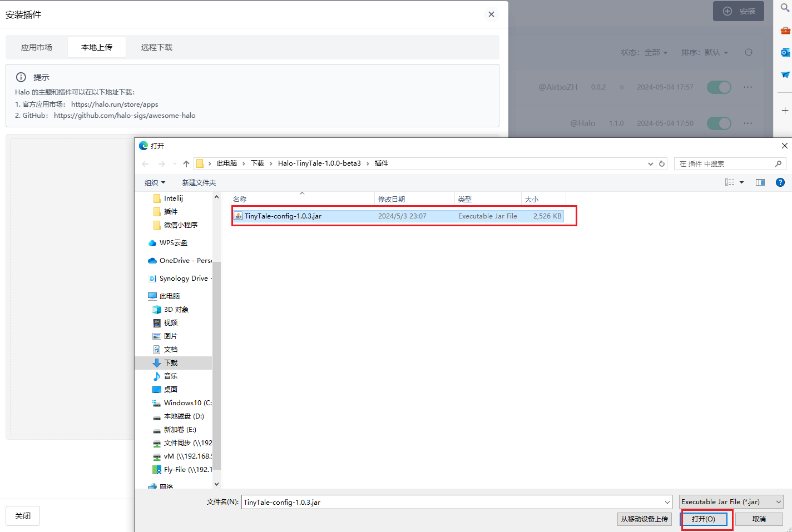Open more options for Halo plugin

pyautogui.click(x=748, y=123)
